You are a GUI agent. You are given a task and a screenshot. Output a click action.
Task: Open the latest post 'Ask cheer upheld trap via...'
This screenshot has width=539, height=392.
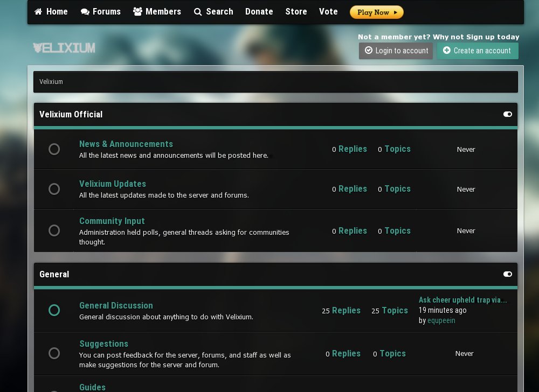coord(462,300)
